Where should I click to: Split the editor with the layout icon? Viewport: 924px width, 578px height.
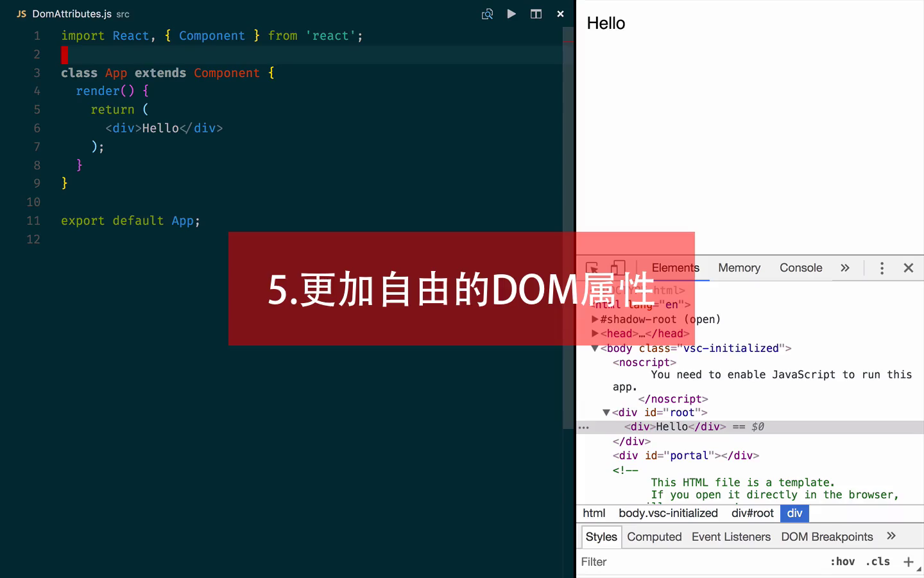536,13
